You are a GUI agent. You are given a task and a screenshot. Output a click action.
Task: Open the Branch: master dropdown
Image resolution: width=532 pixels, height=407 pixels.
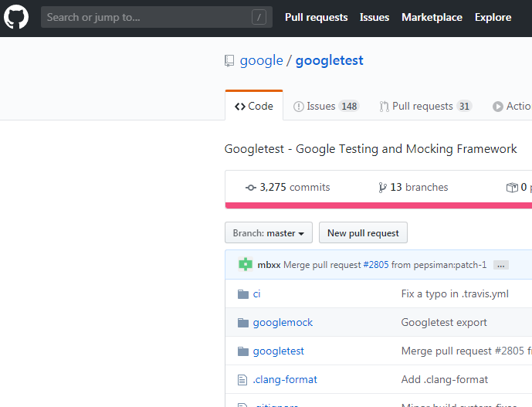click(269, 233)
